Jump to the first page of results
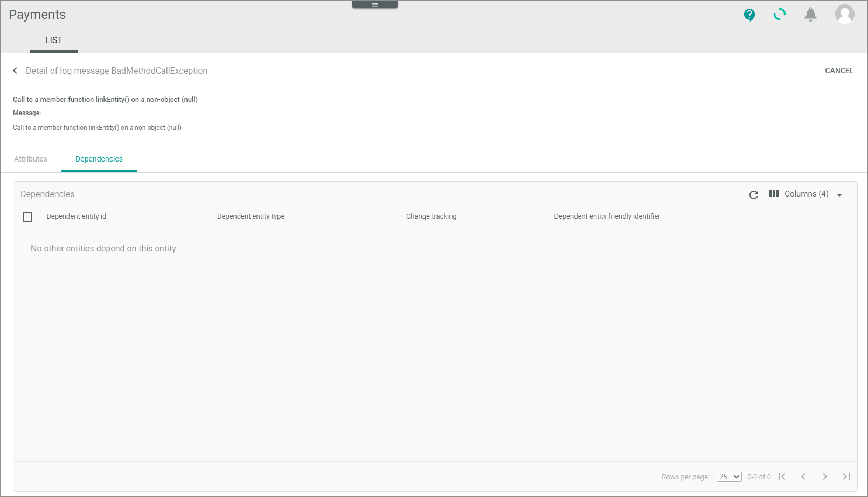Viewport: 868px width, 497px height. click(782, 477)
